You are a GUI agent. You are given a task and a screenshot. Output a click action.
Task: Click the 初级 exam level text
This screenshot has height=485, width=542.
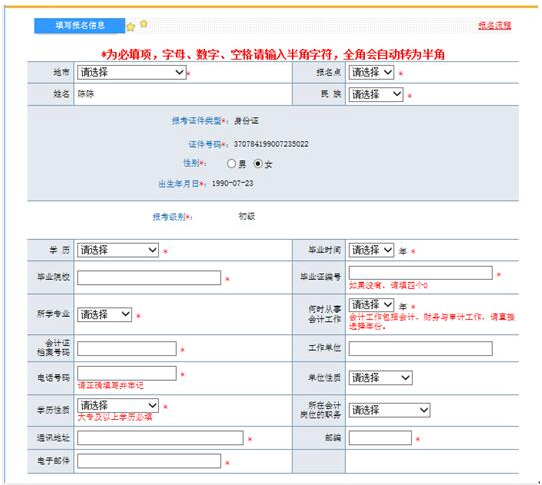247,216
